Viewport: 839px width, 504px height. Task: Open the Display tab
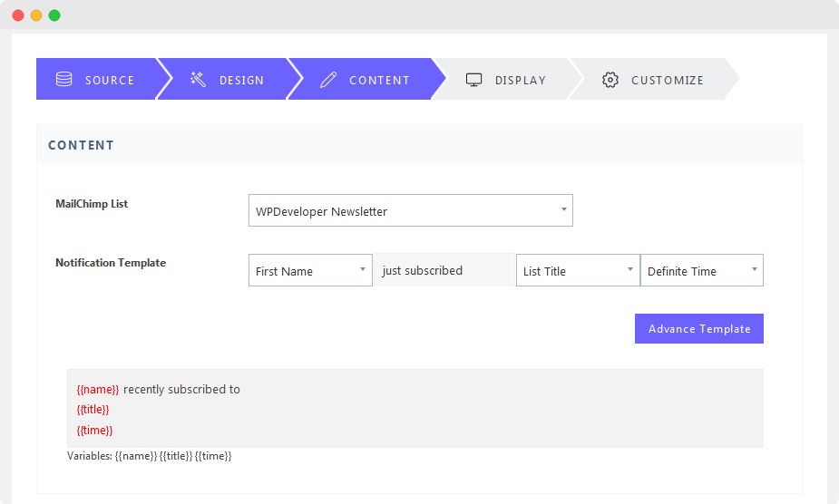coord(505,79)
